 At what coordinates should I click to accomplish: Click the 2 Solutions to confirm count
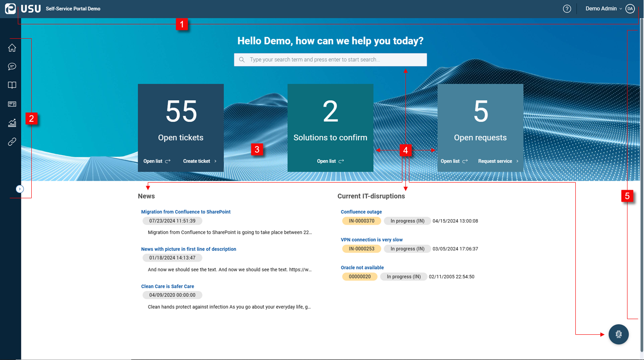[x=330, y=112]
